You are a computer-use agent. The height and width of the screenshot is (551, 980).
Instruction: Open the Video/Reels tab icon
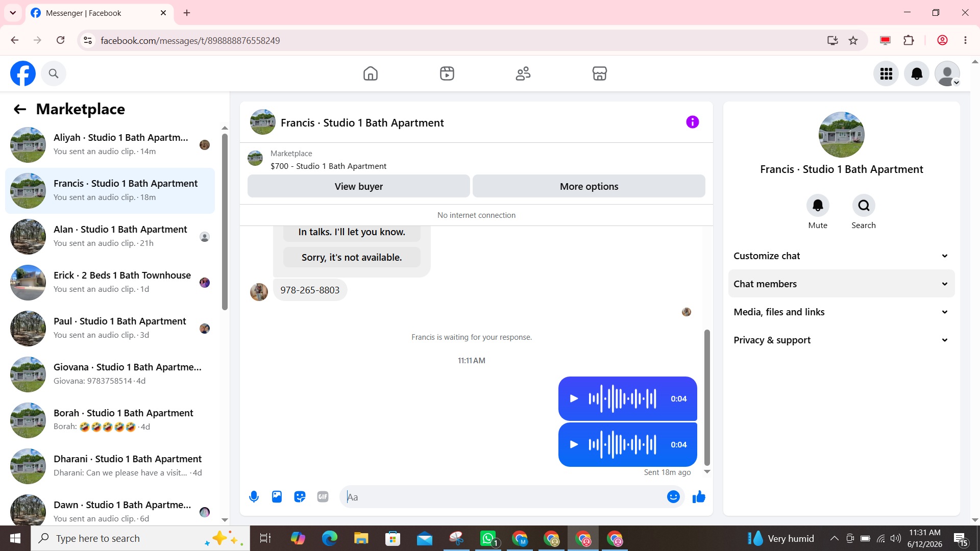pos(447,73)
